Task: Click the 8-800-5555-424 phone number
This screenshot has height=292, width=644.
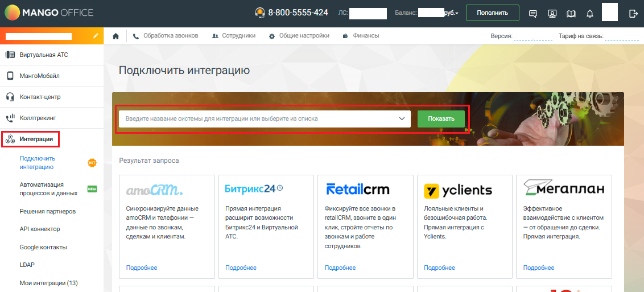Action: 298,13
